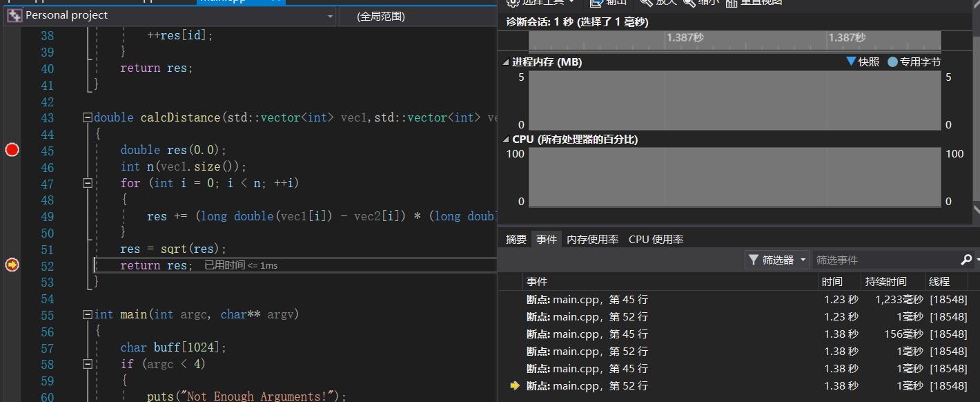Collapse the CPU graph section
Screen dimensions: 980x402
point(507,140)
